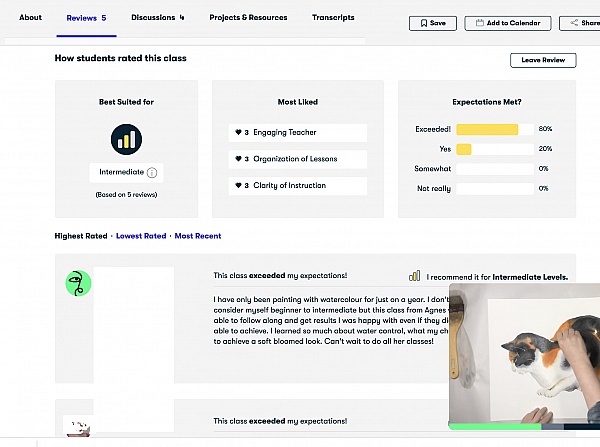Click the Intermediate level bar-chart icon
600x447 pixels.
tap(126, 139)
